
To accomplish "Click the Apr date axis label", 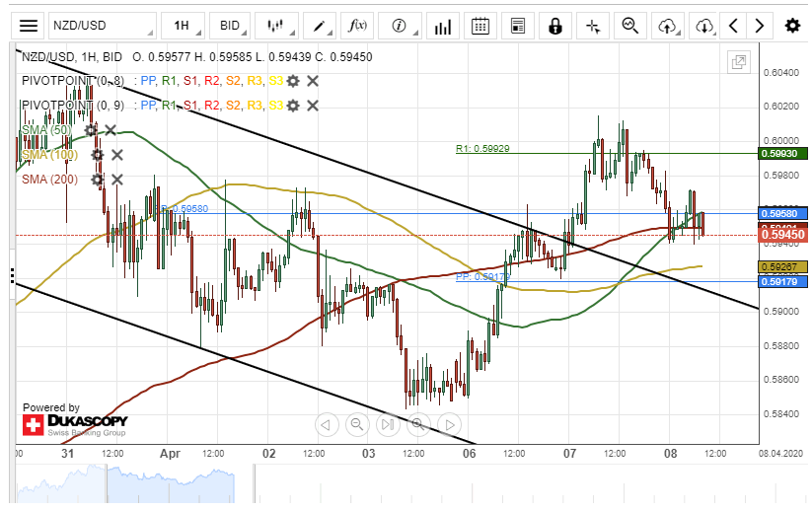I will click(x=170, y=454).
